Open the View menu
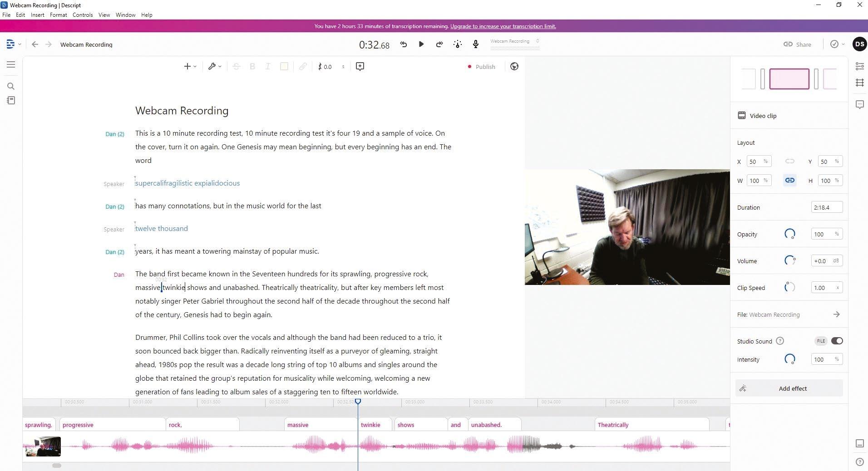 point(104,15)
